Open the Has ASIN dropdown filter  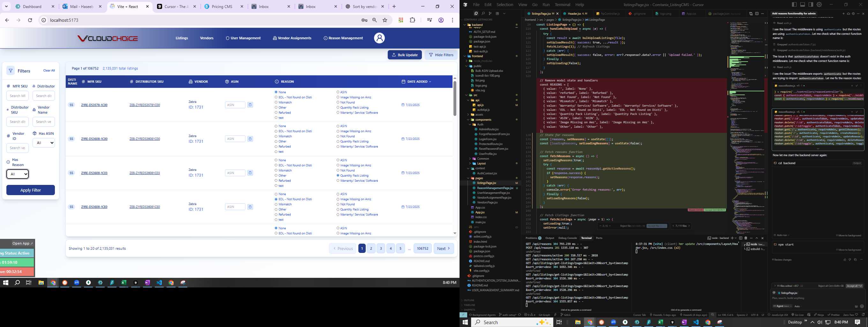click(x=44, y=143)
